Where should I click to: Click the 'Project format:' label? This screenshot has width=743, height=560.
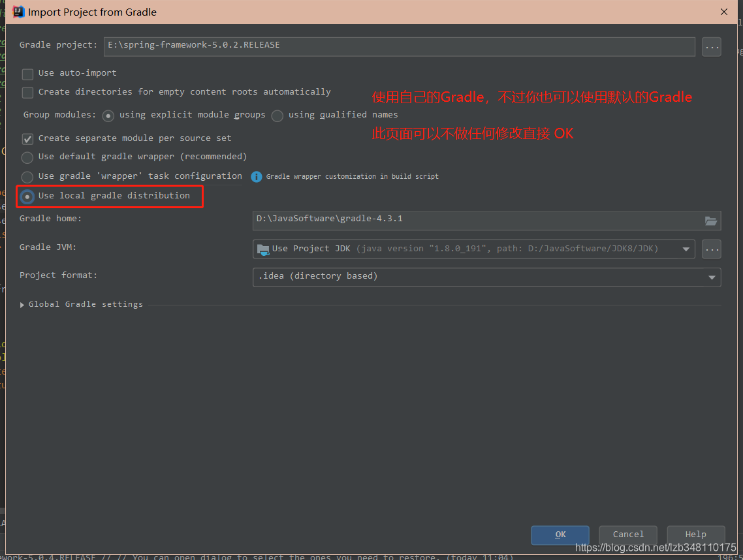click(58, 275)
